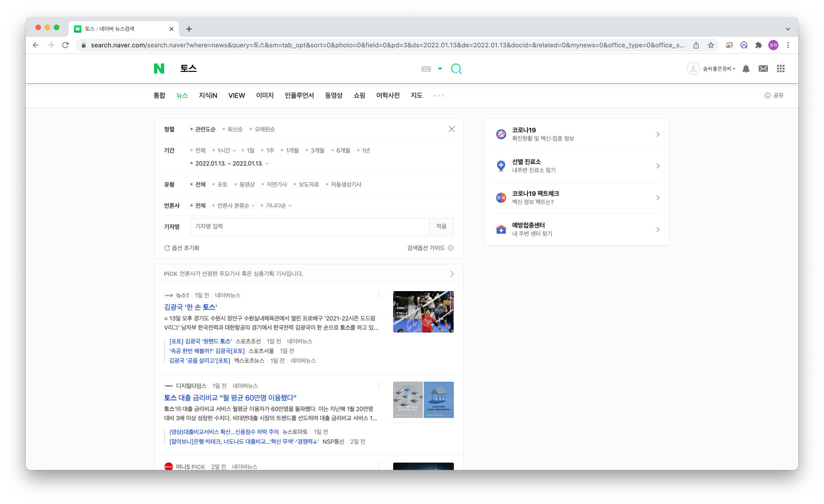Image resolution: width=824 pixels, height=504 pixels.
Task: Click the 공유 share button
Action: [774, 95]
